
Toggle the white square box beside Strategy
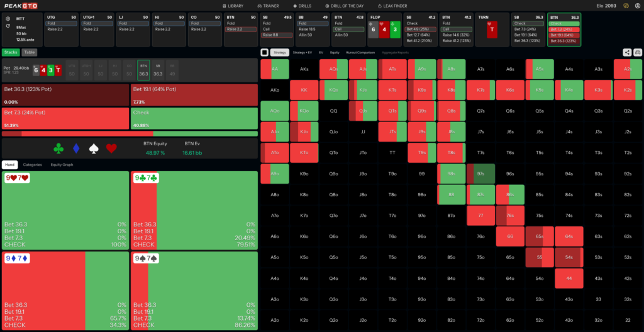[x=265, y=52]
